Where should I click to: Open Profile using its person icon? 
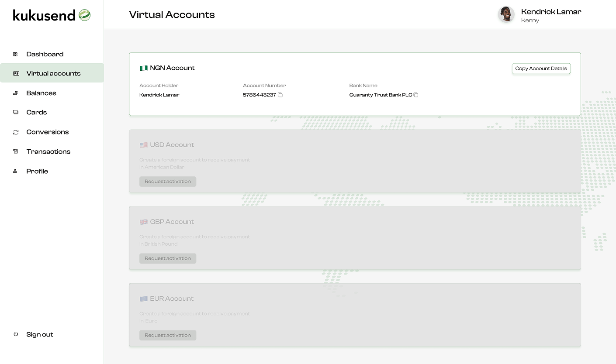pyautogui.click(x=15, y=171)
